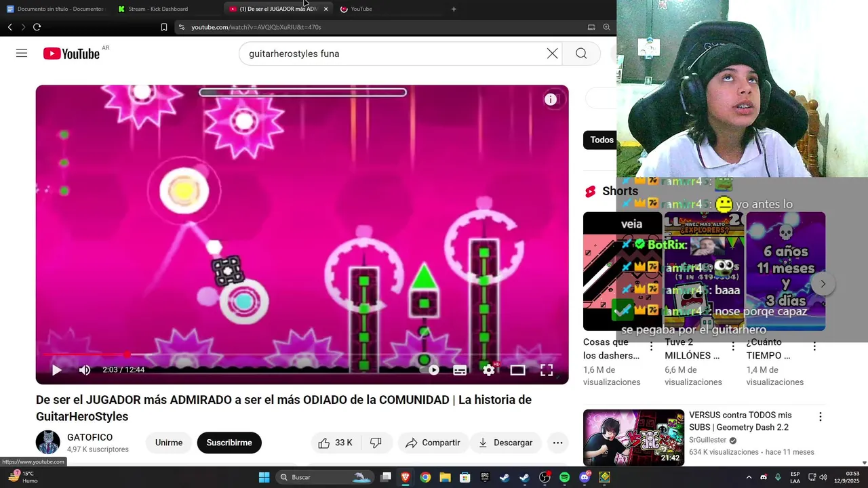Bookmark this page
Image resolution: width=868 pixels, height=488 pixels.
click(x=163, y=27)
